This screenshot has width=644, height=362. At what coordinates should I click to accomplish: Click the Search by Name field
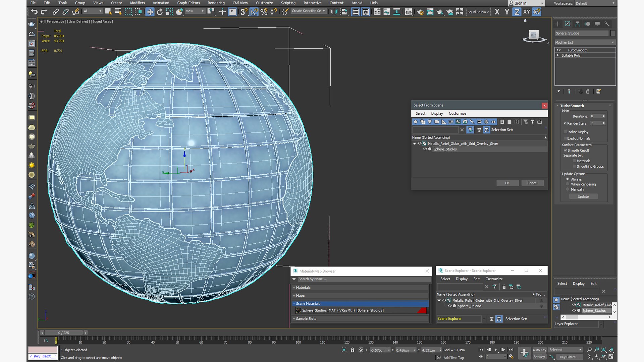pos(364,279)
